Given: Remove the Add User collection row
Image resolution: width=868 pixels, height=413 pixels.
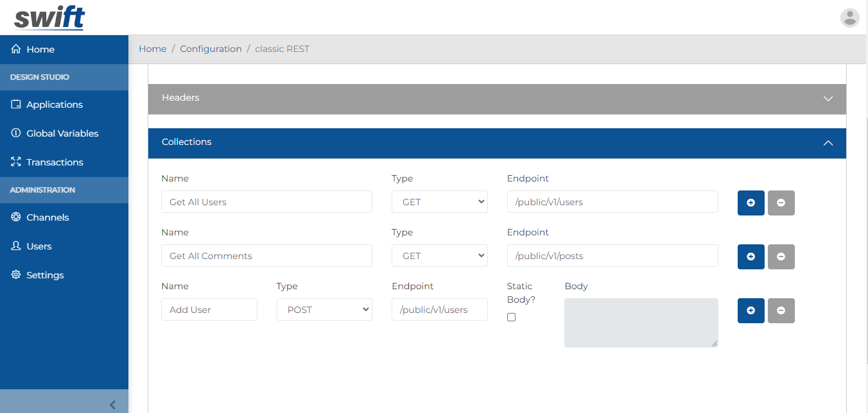Looking at the screenshot, I should tap(781, 310).
